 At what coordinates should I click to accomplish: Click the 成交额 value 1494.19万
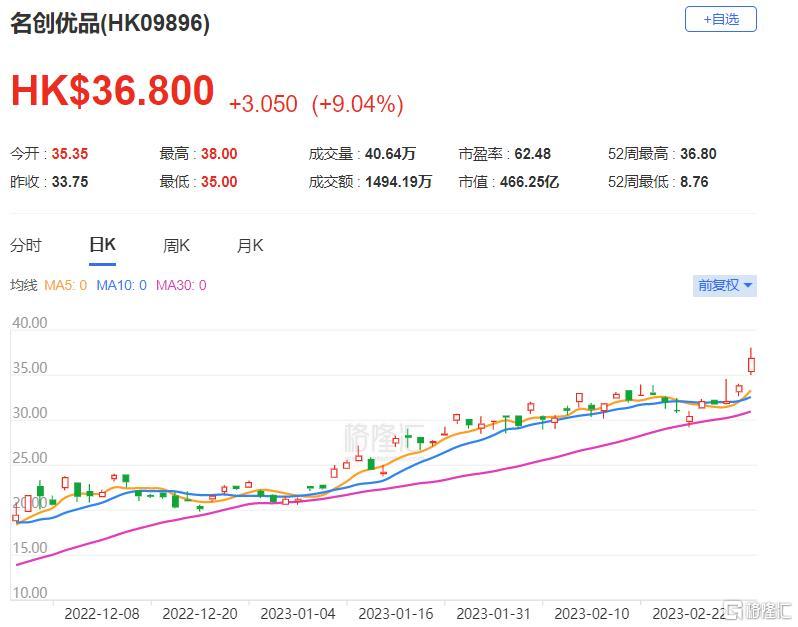coord(398,182)
